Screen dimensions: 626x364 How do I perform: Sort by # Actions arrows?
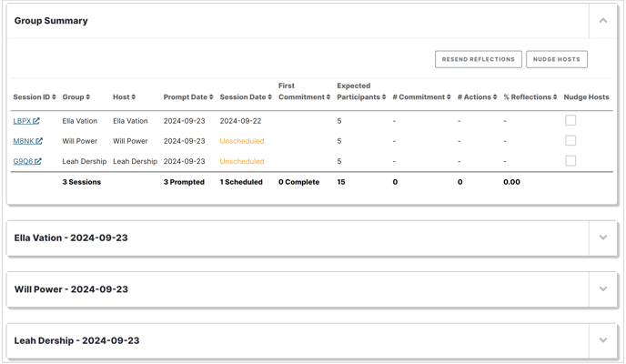point(495,97)
